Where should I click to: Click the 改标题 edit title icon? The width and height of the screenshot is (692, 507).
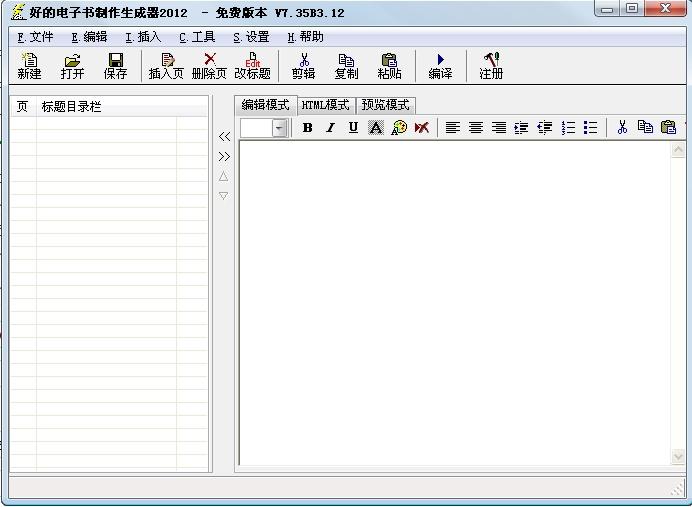click(x=252, y=66)
